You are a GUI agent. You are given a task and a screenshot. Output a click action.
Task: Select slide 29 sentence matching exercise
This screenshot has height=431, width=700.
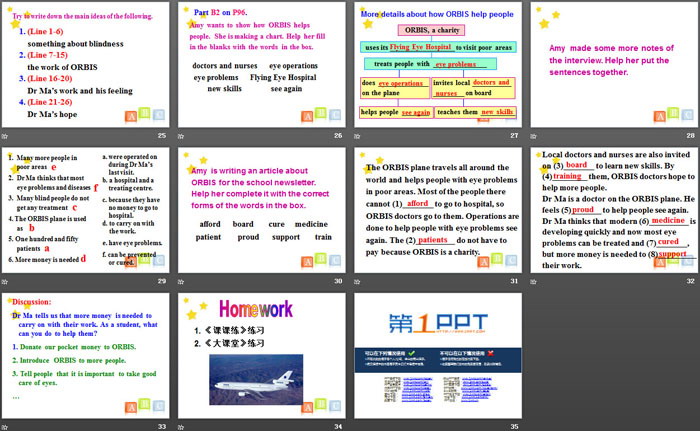(85, 210)
